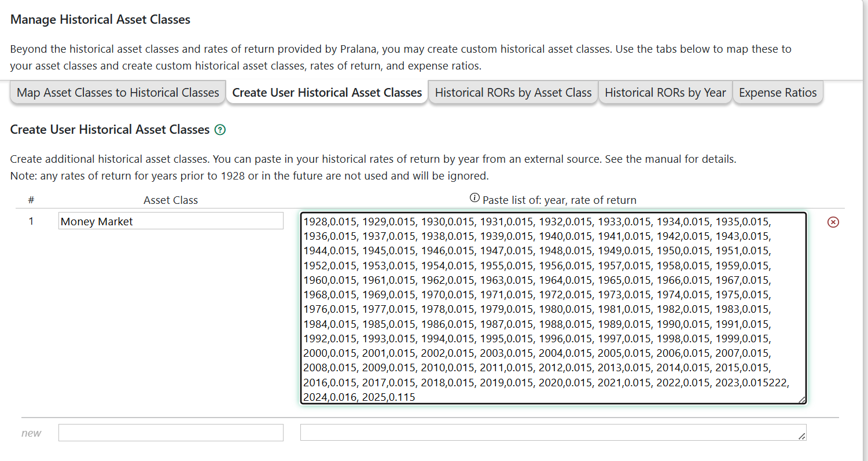Screen dimensions: 868x461
Task: Open the Expense Ratios tab
Action: [x=778, y=93]
